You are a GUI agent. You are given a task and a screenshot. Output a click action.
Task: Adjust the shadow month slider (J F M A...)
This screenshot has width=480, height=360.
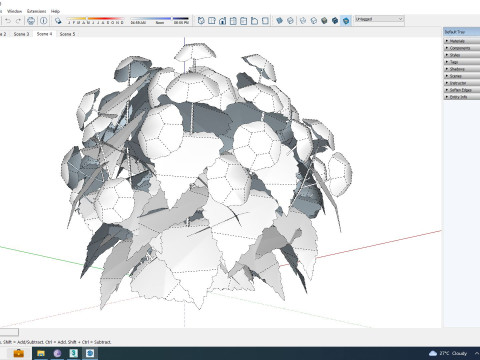click(95, 21)
